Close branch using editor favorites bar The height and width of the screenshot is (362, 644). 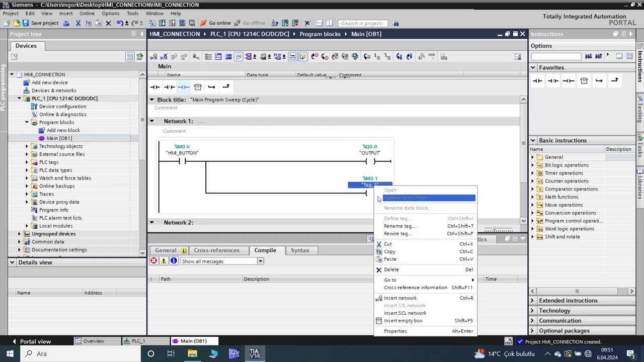click(226, 86)
